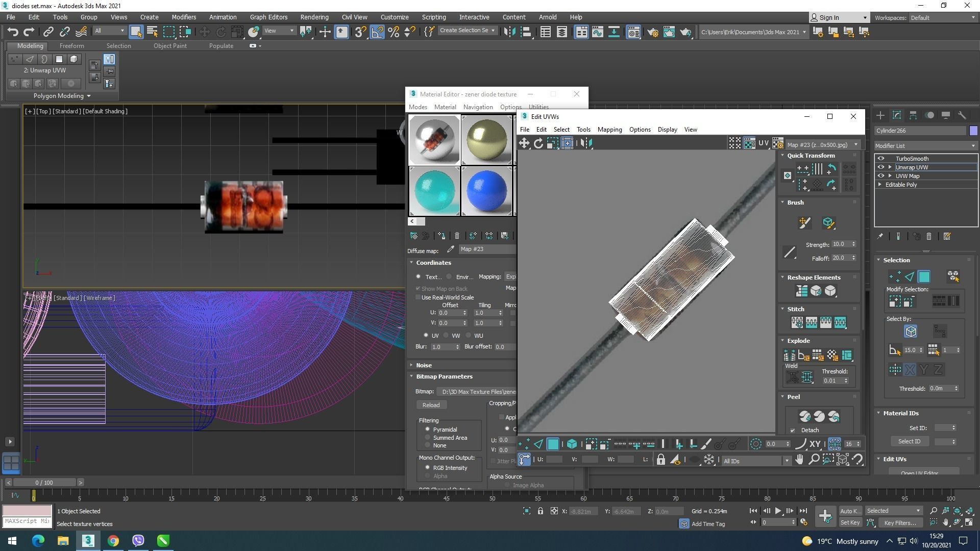This screenshot has width=980, height=551.
Task: Open the All IDs dropdown
Action: [756, 461]
